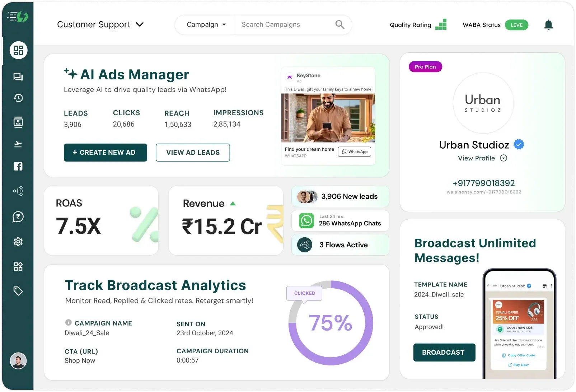Select the Contacts icon in the sidebar
576x392 pixels.
(x=18, y=122)
